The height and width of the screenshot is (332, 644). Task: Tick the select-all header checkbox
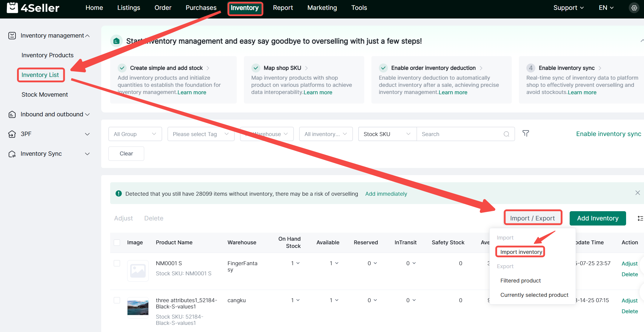pos(117,243)
